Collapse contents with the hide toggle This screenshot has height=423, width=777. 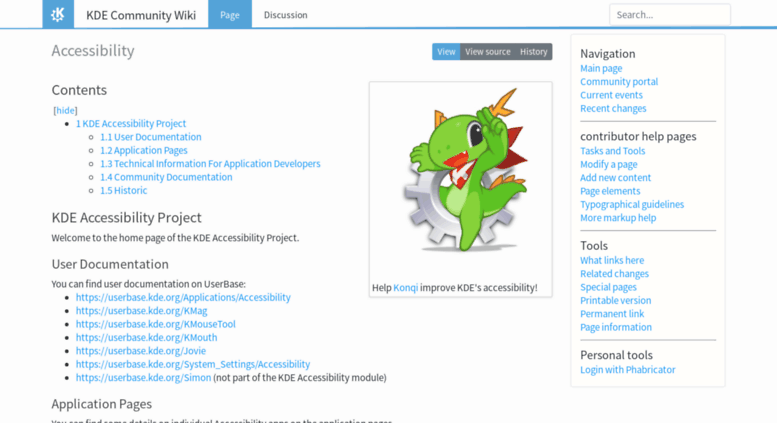pyautogui.click(x=65, y=110)
